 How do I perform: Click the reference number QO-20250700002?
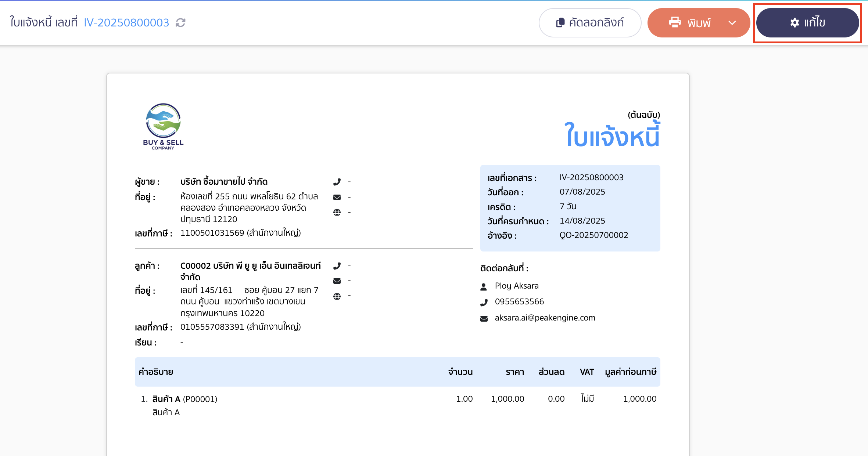[594, 235]
